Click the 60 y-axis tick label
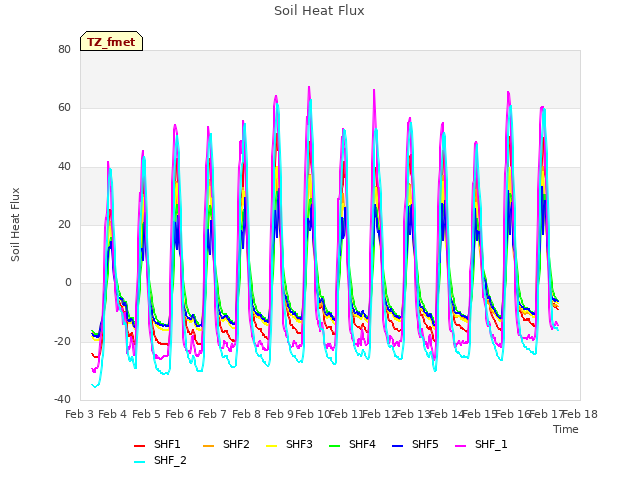Screen dimensions: 640x480 click(x=64, y=108)
